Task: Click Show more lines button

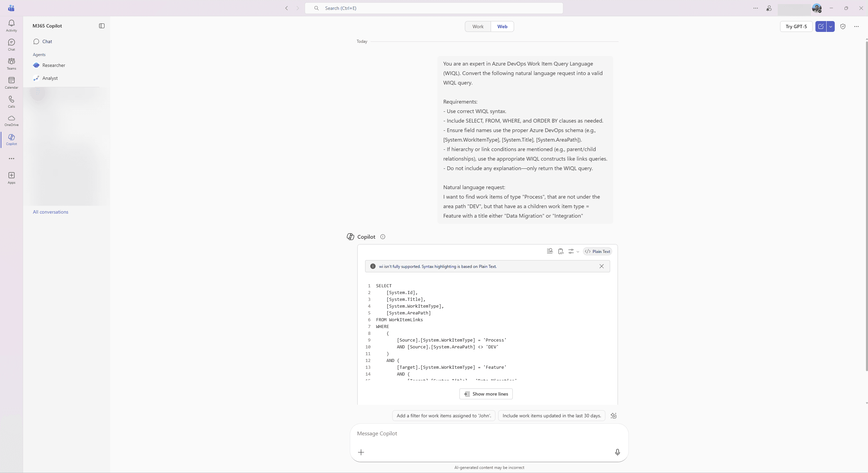Action: click(x=486, y=394)
